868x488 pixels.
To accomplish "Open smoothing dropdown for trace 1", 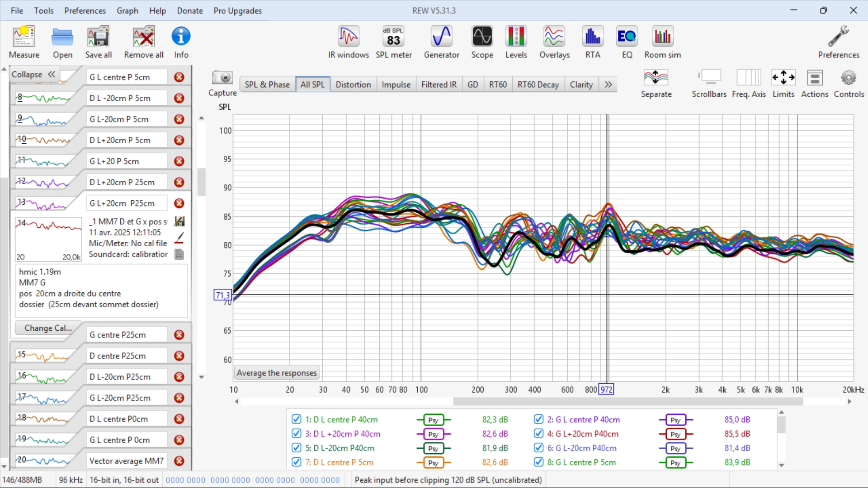I will (434, 420).
